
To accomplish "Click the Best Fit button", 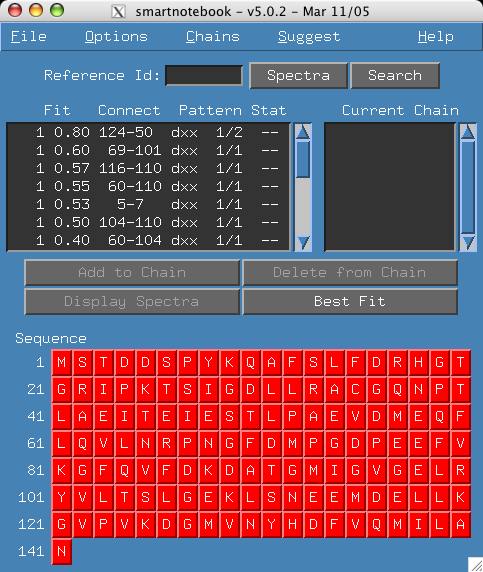I will tap(350, 301).
